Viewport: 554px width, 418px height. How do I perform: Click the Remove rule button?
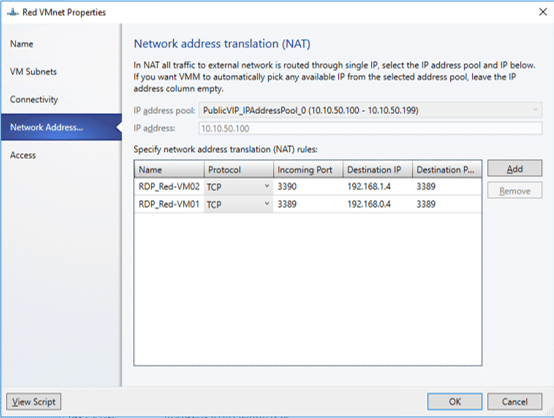click(514, 191)
